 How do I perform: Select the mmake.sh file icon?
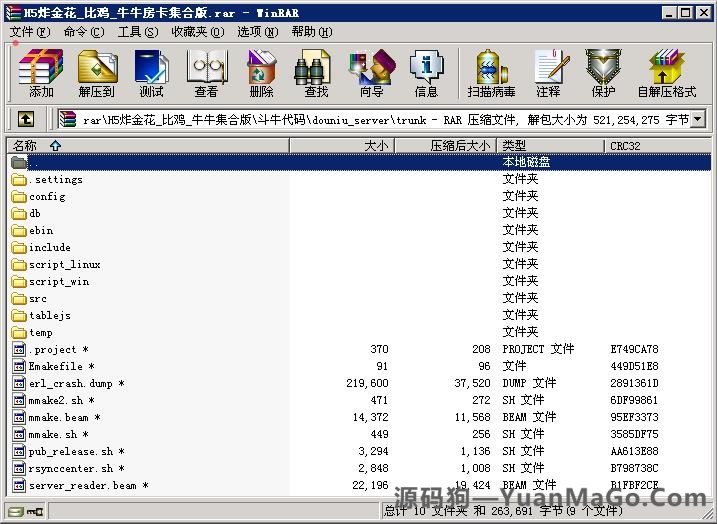pos(19,434)
